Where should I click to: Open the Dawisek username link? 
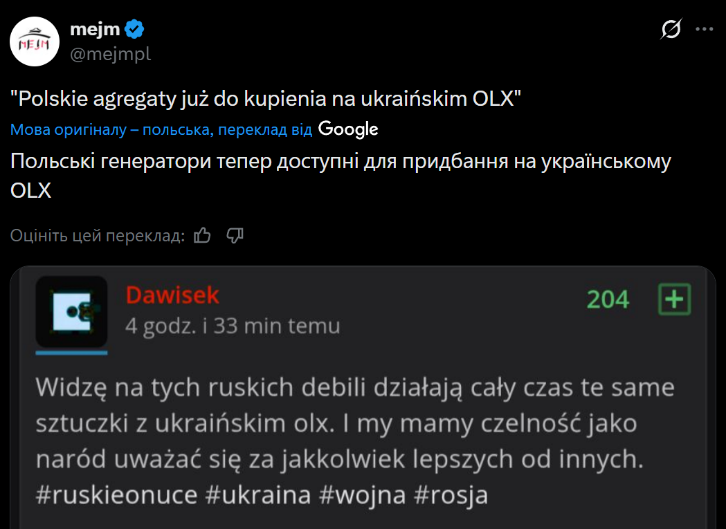click(172, 295)
